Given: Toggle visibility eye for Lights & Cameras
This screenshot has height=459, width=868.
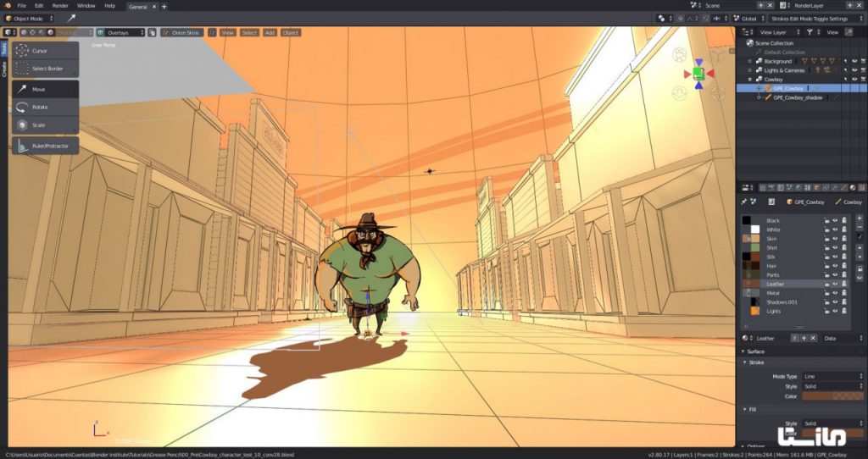Looking at the screenshot, I should pyautogui.click(x=854, y=70).
